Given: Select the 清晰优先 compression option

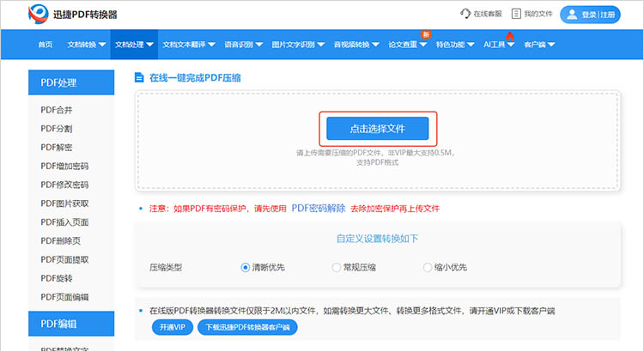Looking at the screenshot, I should pyautogui.click(x=263, y=267).
